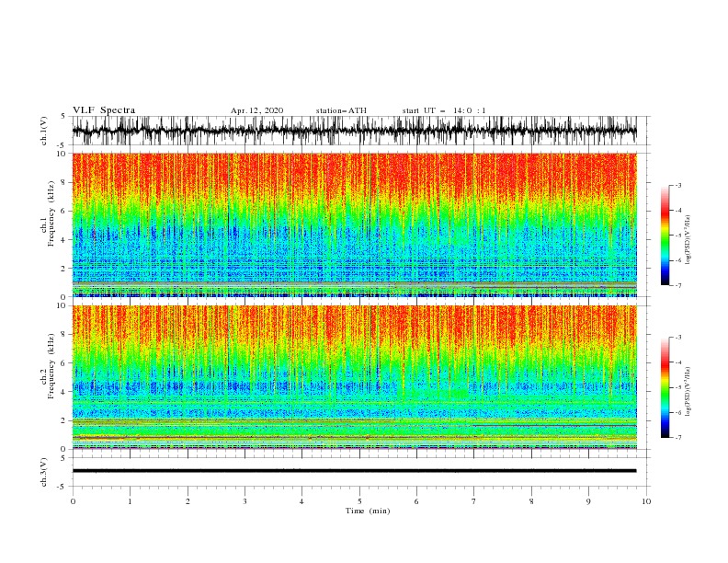Click the "8" kHz tick of ch.1 spectrogram

[x=64, y=182]
